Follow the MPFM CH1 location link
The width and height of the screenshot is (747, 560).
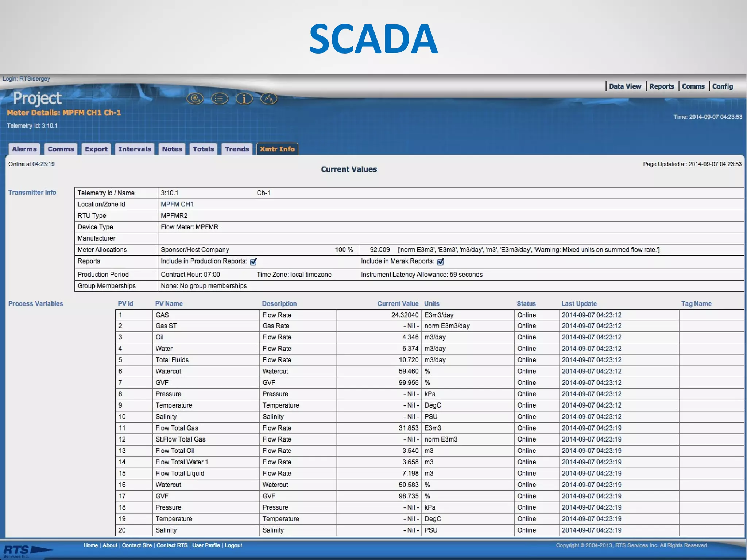tap(177, 204)
